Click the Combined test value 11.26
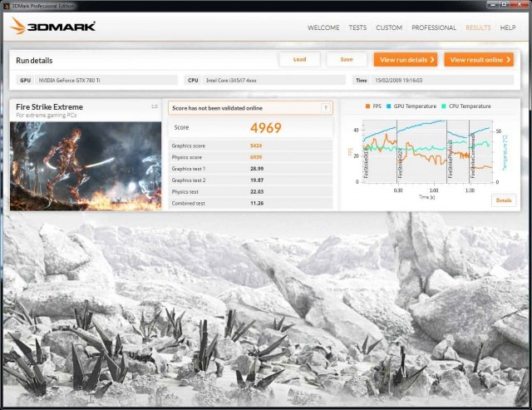This screenshot has width=532, height=410. click(x=257, y=203)
